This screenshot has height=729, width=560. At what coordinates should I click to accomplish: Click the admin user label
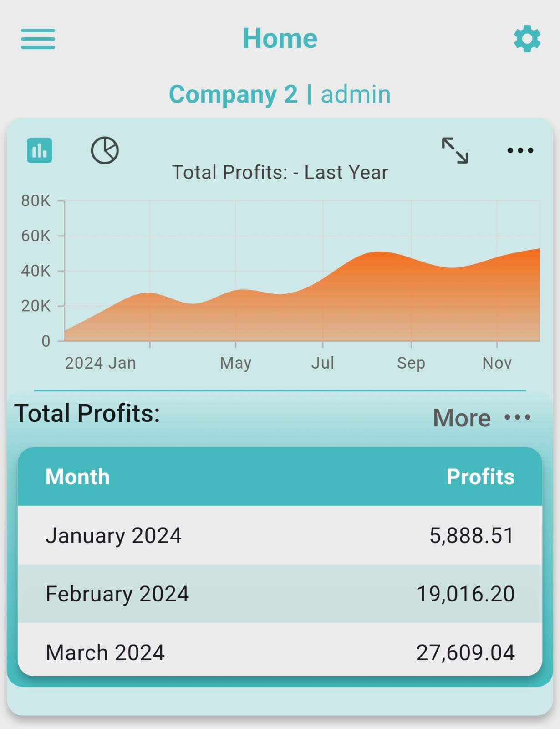click(356, 94)
